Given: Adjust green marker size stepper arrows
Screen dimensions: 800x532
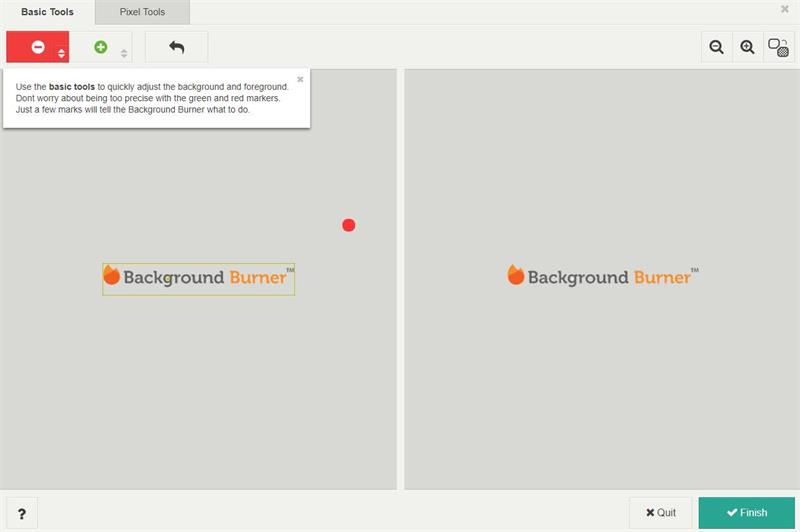Looking at the screenshot, I should pyautogui.click(x=124, y=53).
